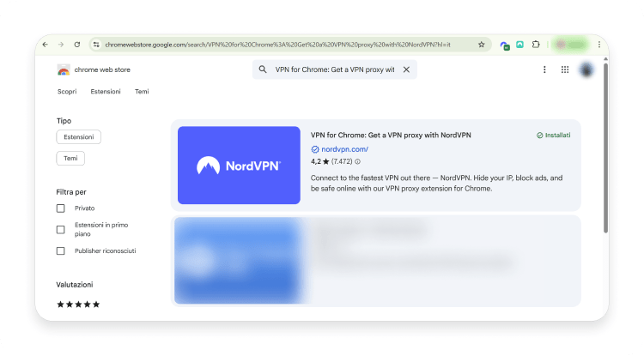
Task: Tick the Publisher riconosciuti checkbox
Action: tap(61, 251)
